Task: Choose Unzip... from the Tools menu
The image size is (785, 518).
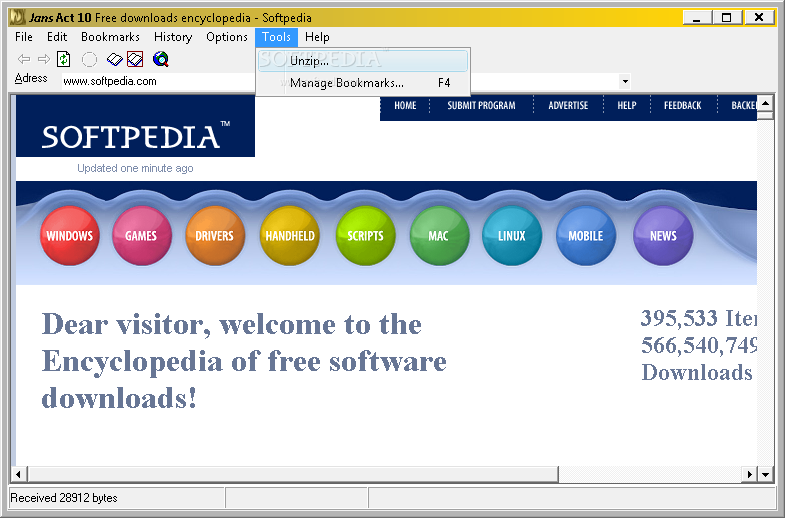Action: coord(363,61)
